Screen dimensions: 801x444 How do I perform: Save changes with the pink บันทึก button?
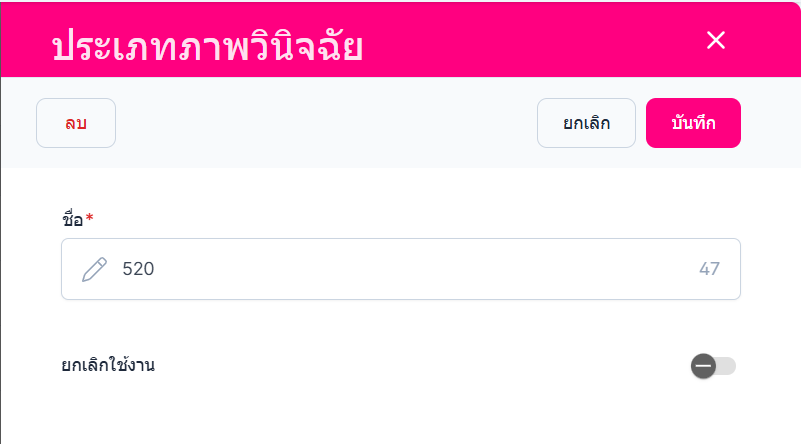(x=693, y=123)
